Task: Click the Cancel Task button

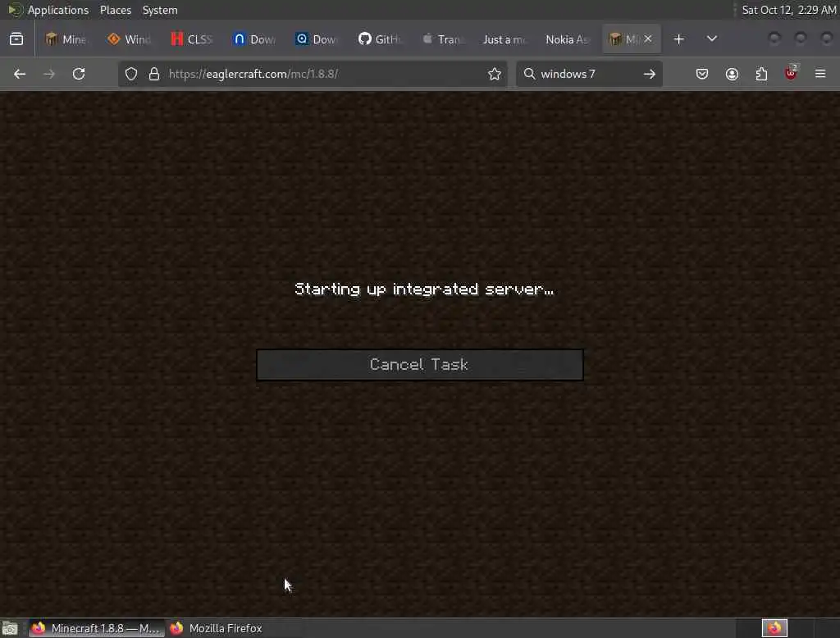Action: 419,365
